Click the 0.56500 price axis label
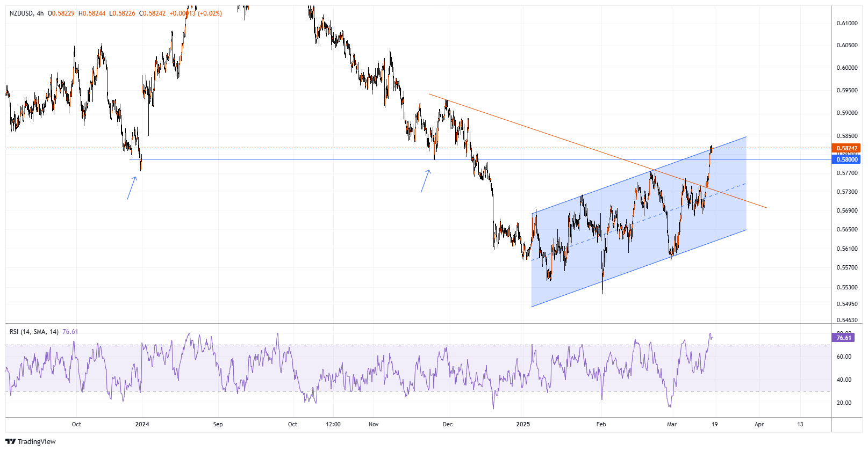Viewport: 868px width, 451px height. click(847, 229)
